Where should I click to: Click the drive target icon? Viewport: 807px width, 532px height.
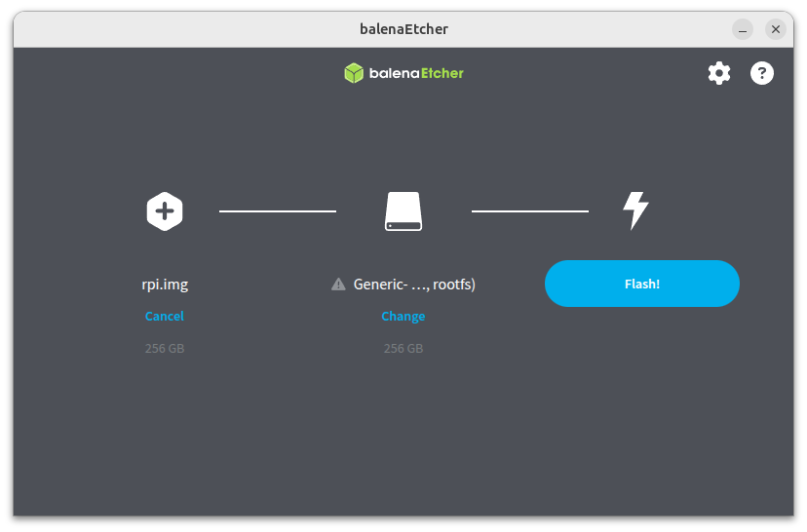click(403, 210)
